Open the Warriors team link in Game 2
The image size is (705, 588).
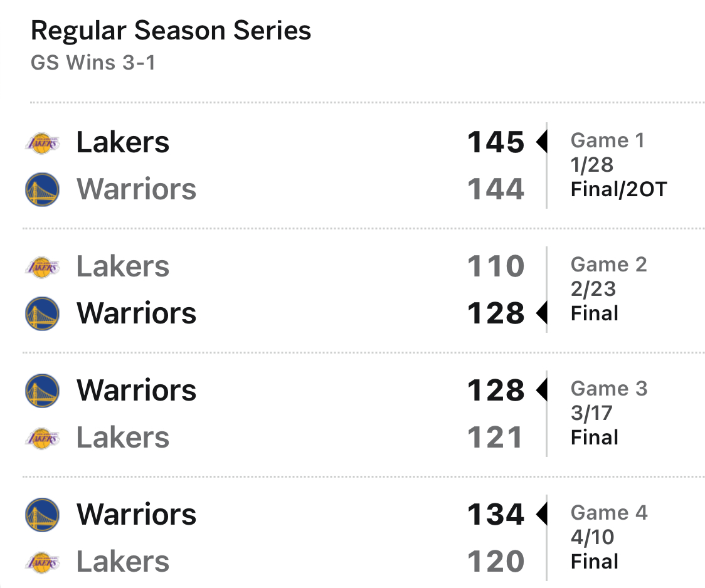tap(136, 313)
